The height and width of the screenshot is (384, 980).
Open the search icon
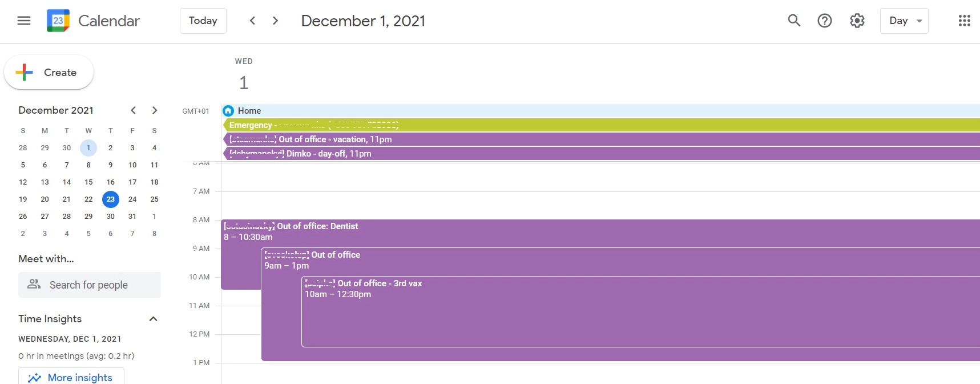click(x=794, y=21)
